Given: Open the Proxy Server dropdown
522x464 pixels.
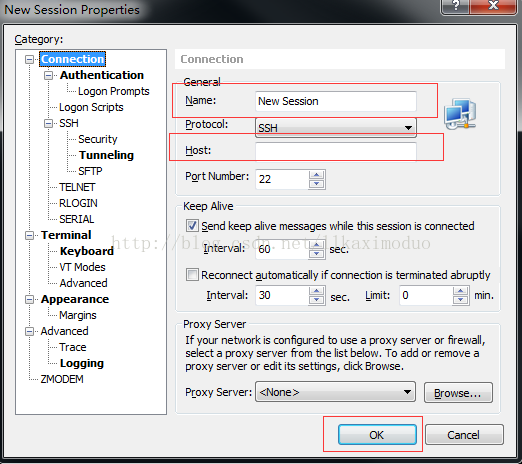Looking at the screenshot, I should tap(335, 392).
